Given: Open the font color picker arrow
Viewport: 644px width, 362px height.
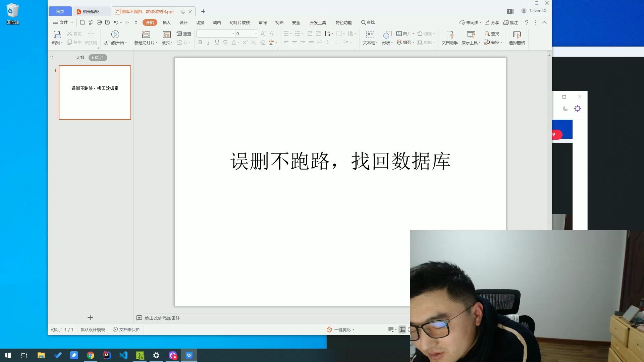Looking at the screenshot, I should (x=238, y=43).
